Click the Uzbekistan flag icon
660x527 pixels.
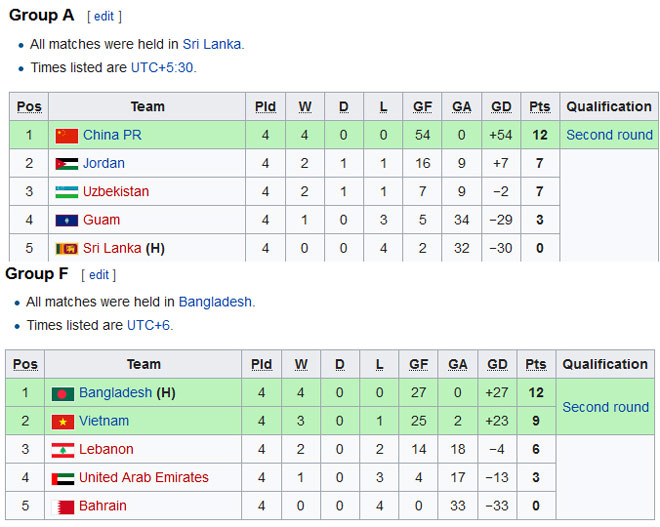(66, 191)
